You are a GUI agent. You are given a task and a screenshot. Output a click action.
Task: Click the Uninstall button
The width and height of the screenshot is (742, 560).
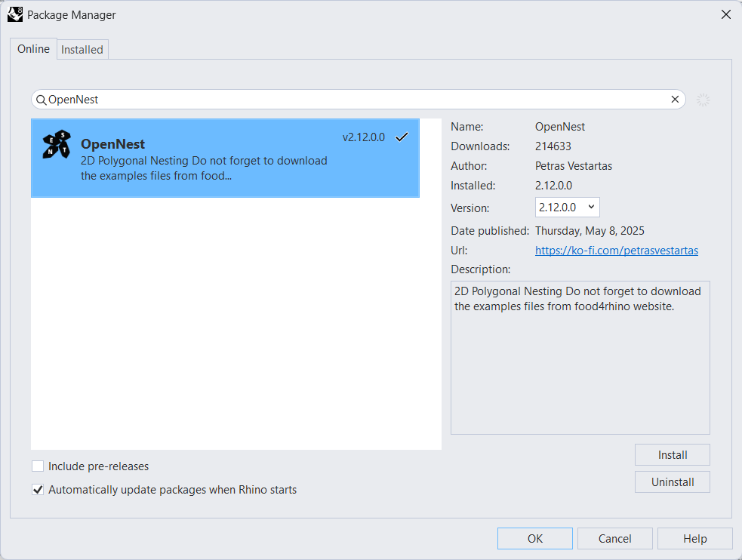[x=673, y=482]
